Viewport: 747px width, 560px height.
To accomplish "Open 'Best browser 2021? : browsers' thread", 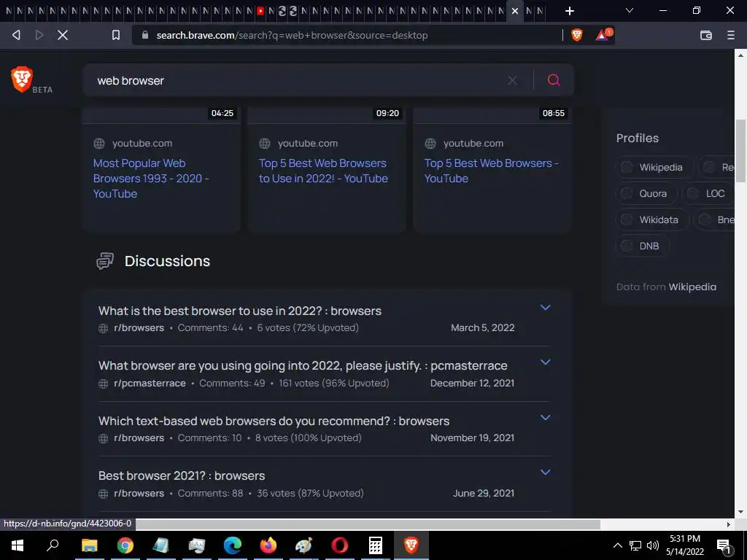I will tap(182, 475).
